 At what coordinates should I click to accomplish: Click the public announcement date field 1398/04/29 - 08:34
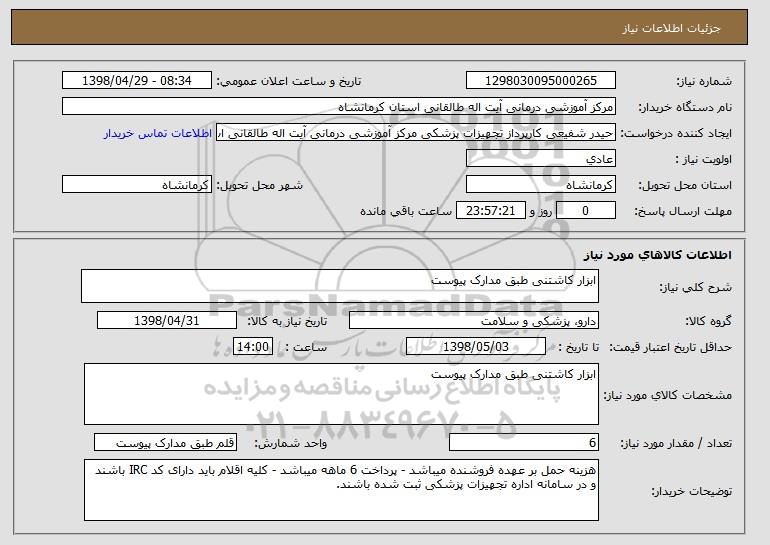[137, 81]
